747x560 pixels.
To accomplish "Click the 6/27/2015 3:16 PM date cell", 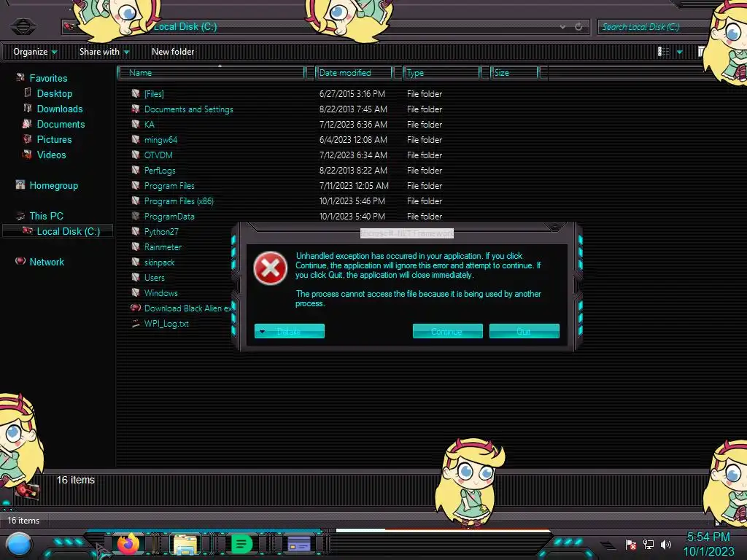I will [352, 94].
